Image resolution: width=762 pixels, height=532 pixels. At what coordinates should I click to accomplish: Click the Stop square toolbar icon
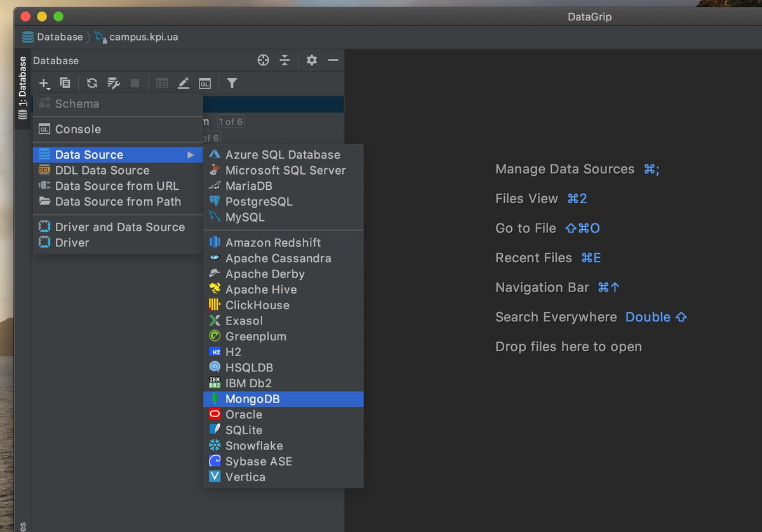tap(135, 83)
